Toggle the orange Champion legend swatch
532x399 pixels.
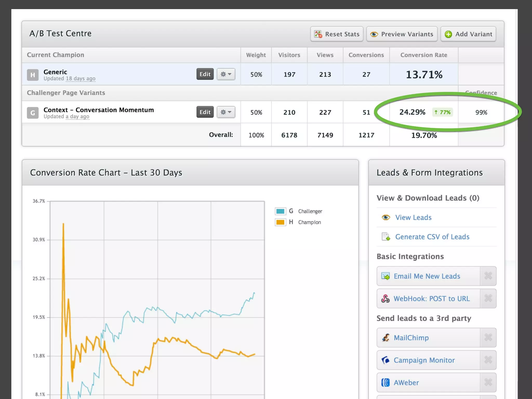(x=280, y=222)
